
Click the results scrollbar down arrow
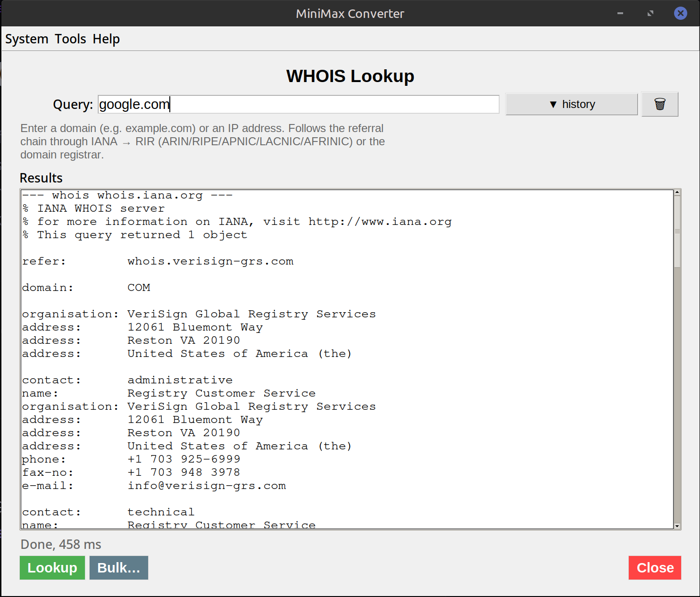pos(677,526)
